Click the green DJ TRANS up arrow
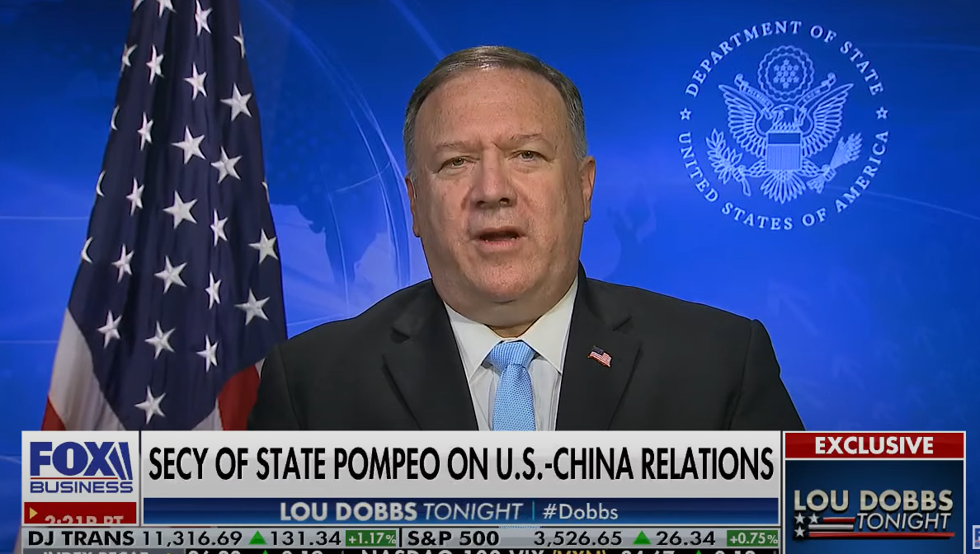 [x=258, y=538]
